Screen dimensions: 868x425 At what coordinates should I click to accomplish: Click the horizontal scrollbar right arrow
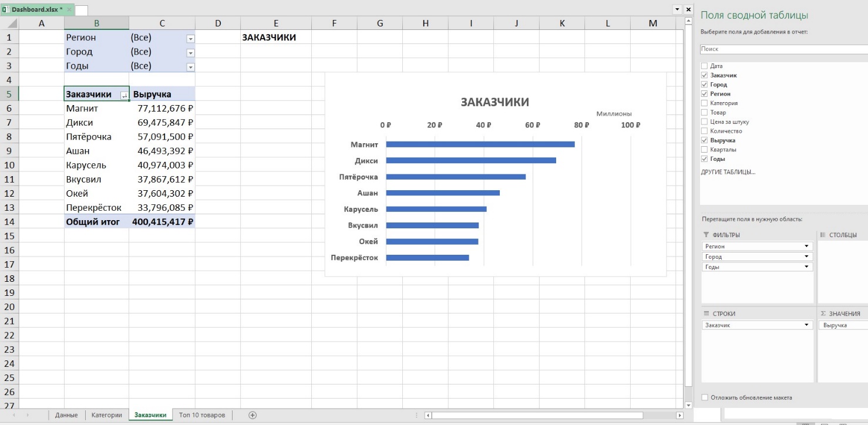tap(680, 416)
